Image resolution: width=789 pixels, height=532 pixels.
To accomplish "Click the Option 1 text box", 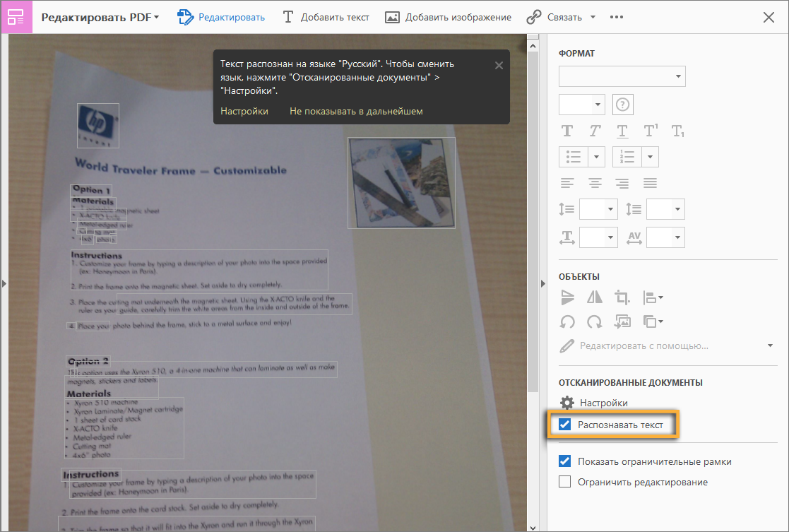I will (x=91, y=190).
